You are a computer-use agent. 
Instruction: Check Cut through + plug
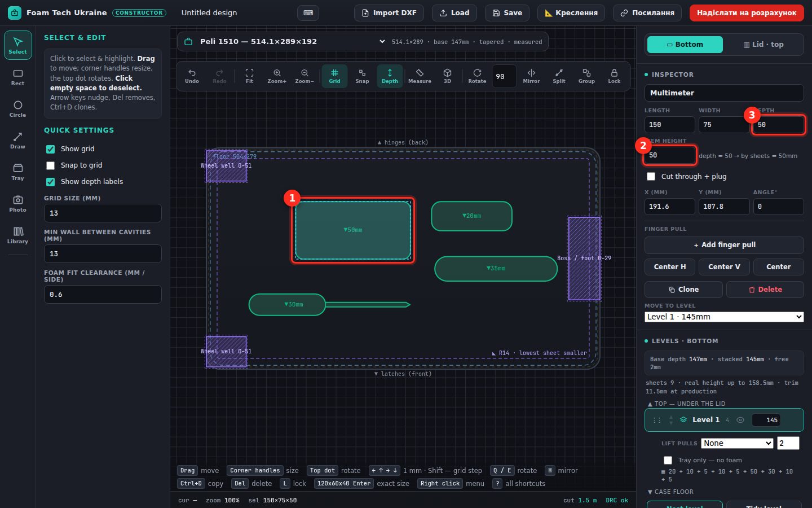tap(651, 176)
